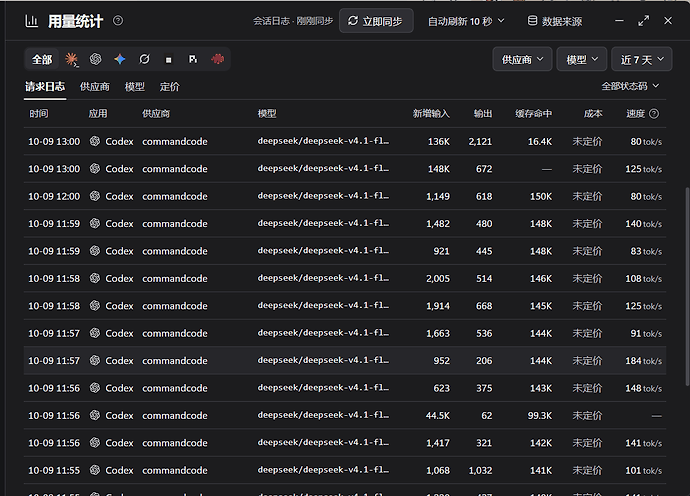
Task: Click Codex icon in the 44.5K input row
Action: tap(95, 415)
